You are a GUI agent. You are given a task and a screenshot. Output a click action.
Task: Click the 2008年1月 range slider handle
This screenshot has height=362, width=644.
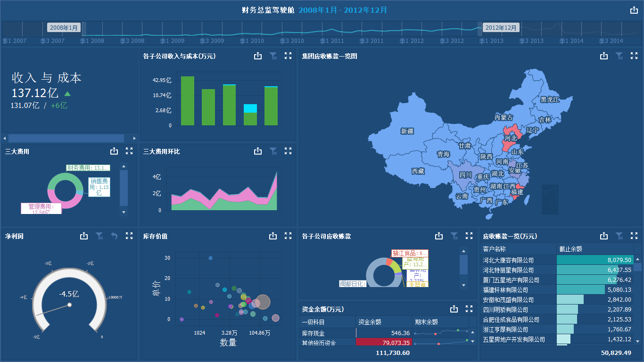coord(64,27)
